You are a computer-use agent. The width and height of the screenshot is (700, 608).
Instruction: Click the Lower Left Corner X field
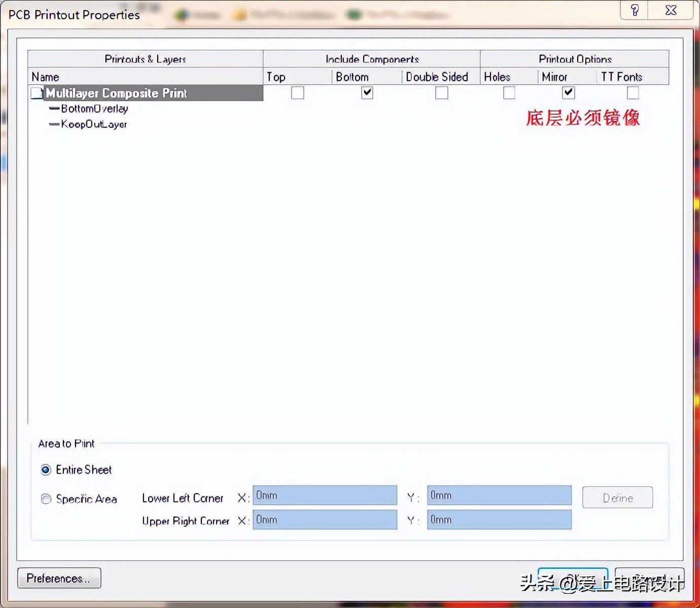tap(325, 495)
